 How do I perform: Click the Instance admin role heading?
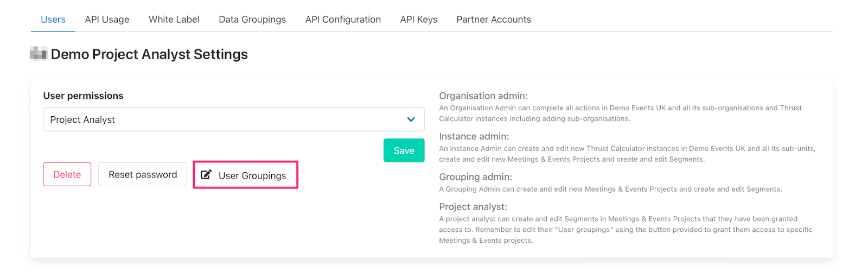tap(474, 136)
